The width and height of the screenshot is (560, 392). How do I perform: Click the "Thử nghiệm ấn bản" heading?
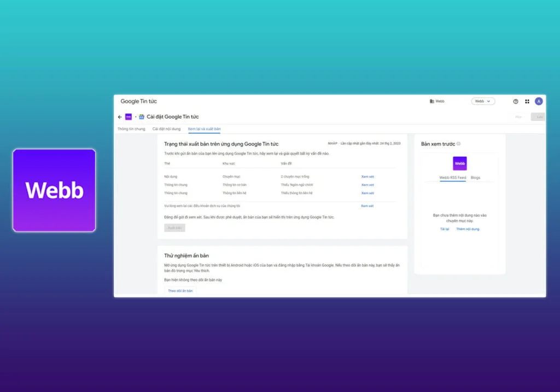(186, 256)
